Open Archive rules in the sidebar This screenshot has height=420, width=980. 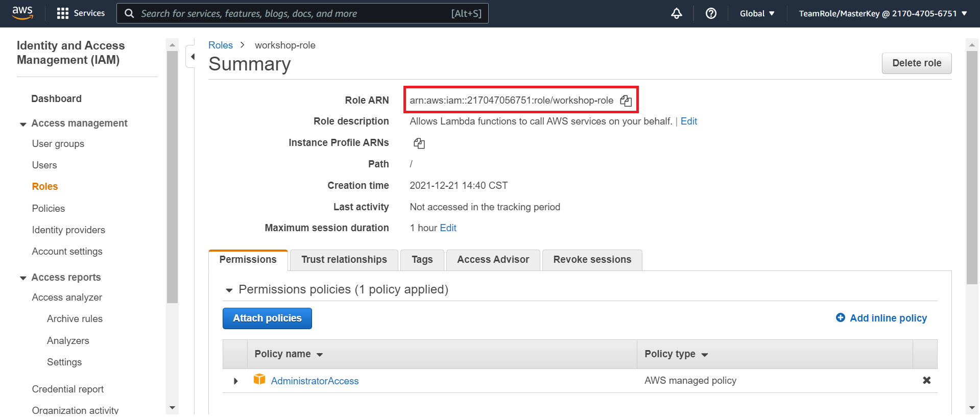(x=75, y=319)
